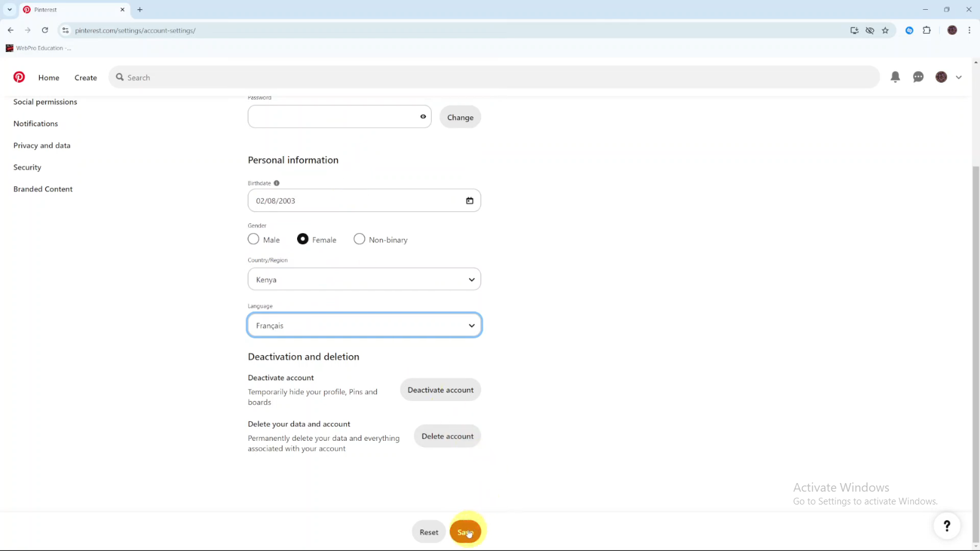The height and width of the screenshot is (551, 980).
Task: Open the profile avatar in Pinterest header
Action: (941, 77)
